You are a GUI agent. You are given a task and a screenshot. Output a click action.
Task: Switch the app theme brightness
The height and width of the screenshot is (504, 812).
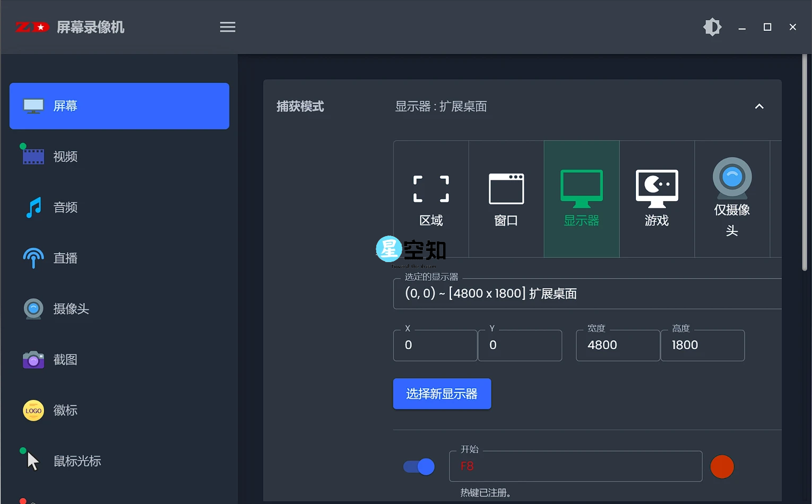(x=712, y=27)
